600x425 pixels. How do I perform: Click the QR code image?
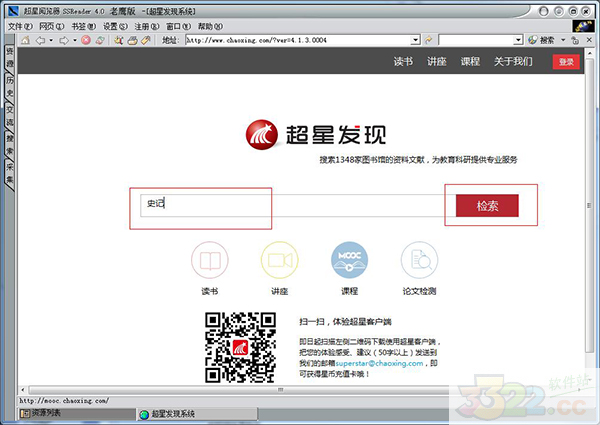coord(240,347)
